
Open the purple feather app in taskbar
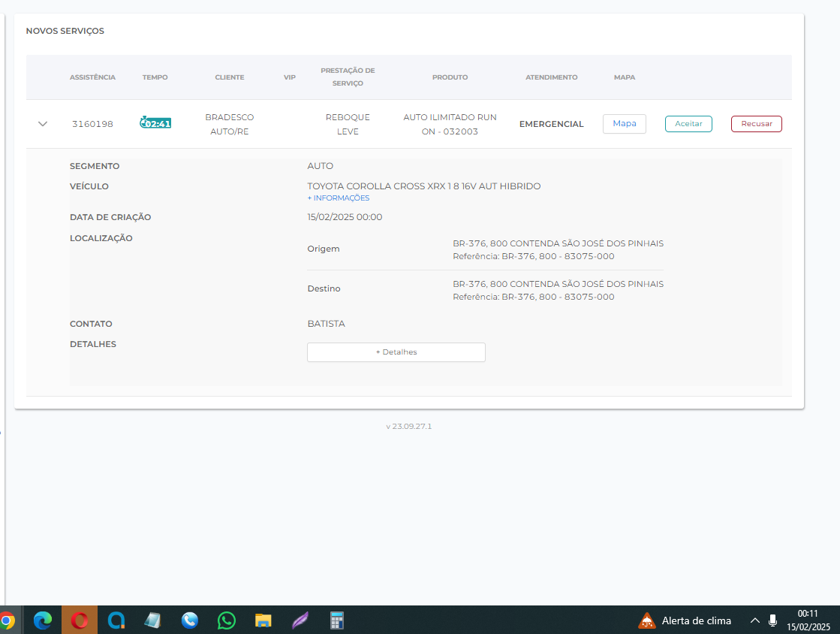click(x=300, y=620)
